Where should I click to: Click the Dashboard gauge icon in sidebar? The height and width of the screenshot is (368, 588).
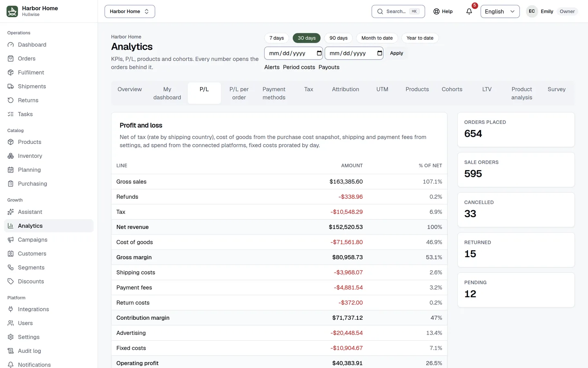(11, 45)
